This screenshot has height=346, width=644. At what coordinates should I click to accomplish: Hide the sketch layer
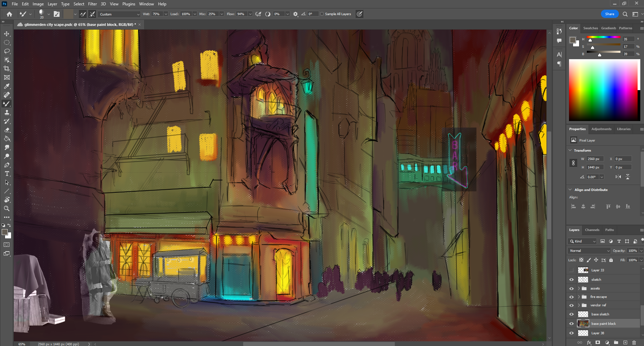(x=571, y=279)
